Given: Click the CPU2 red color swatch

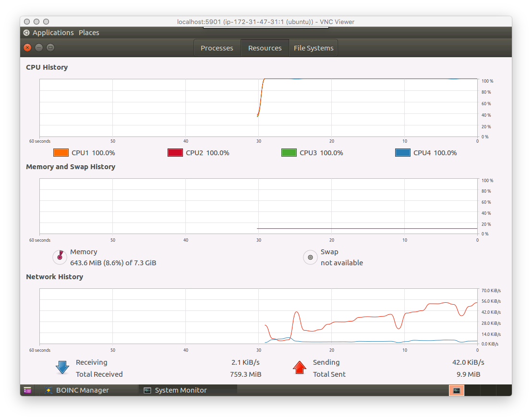Looking at the screenshot, I should point(175,152).
